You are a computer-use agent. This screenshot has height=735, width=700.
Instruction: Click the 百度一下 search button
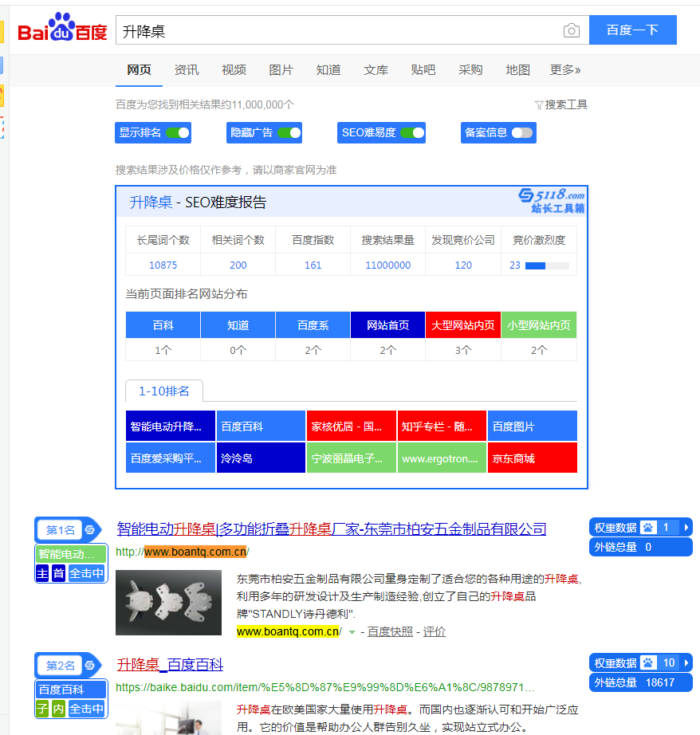coord(632,30)
